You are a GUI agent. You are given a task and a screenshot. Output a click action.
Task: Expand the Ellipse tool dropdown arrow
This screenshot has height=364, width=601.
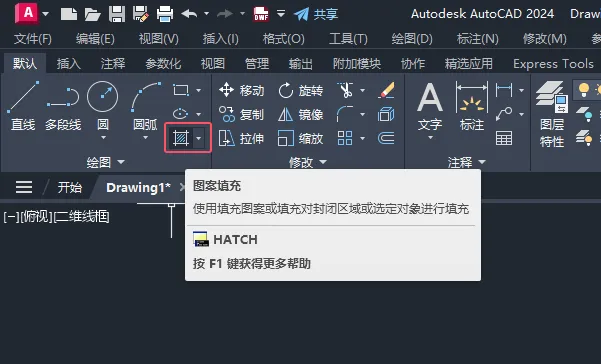point(199,114)
